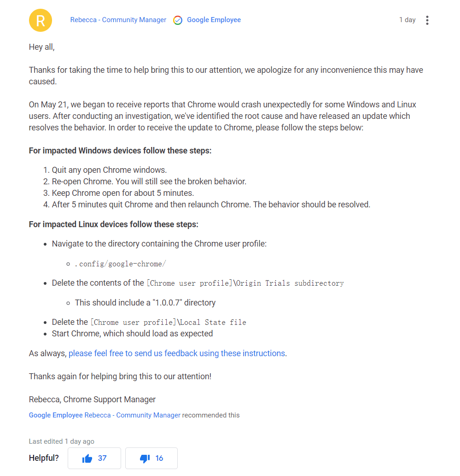Click the "1.0.0.7" directory bullet text
The width and height of the screenshot is (460, 476).
click(x=145, y=303)
